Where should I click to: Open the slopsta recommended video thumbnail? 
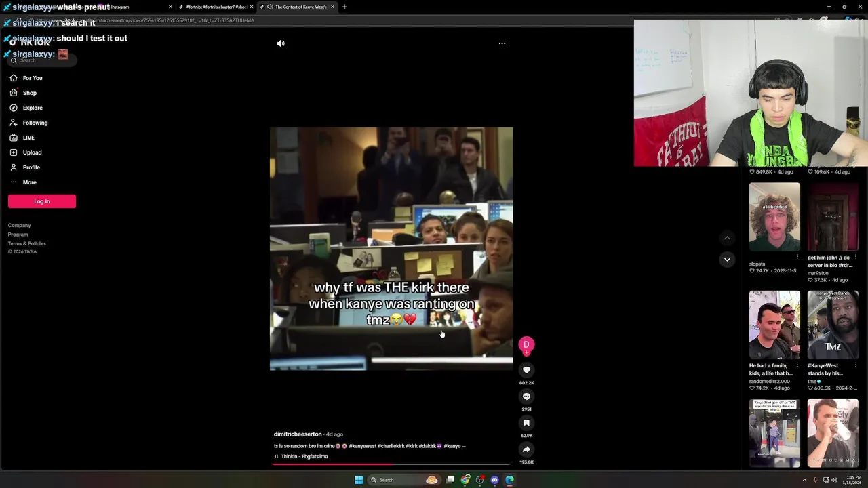774,217
